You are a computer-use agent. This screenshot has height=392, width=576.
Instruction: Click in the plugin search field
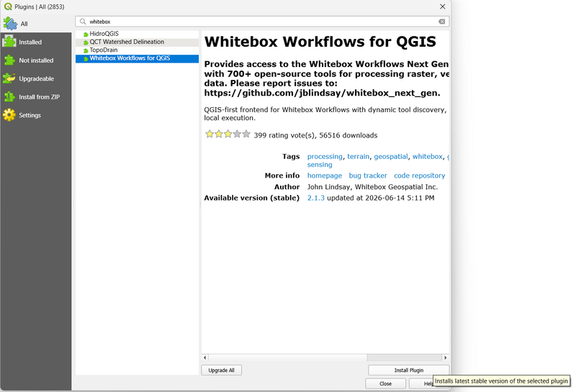pyautogui.click(x=262, y=22)
